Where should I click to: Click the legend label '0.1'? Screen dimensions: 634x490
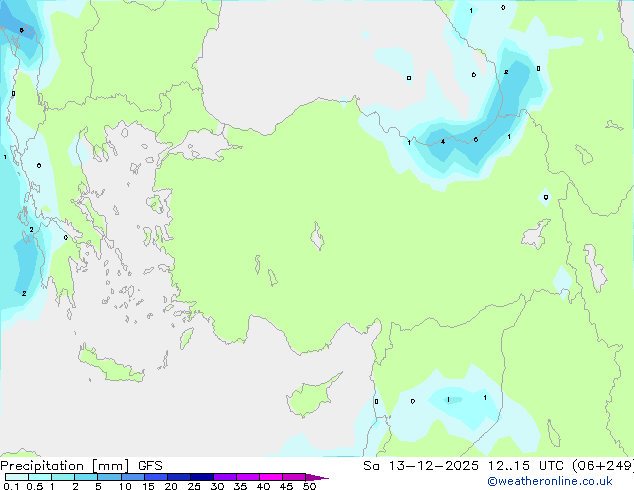(x=11, y=486)
